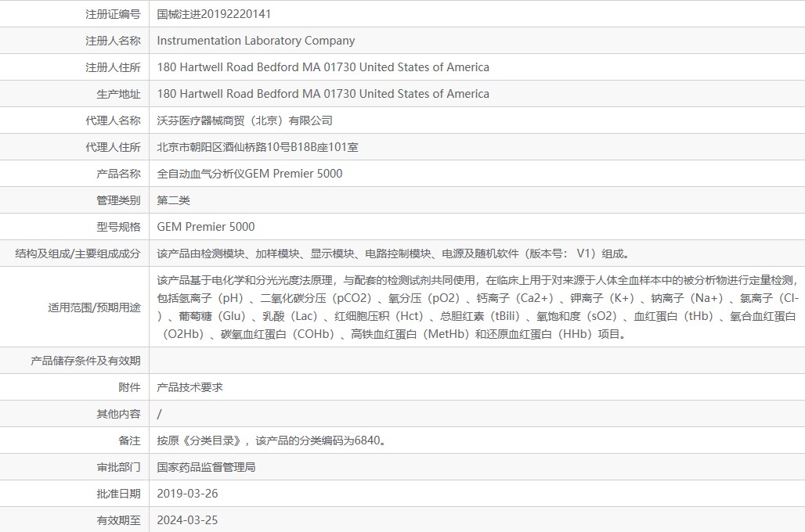Click the 代理人名称 label
The width and height of the screenshot is (805, 532).
point(113,120)
